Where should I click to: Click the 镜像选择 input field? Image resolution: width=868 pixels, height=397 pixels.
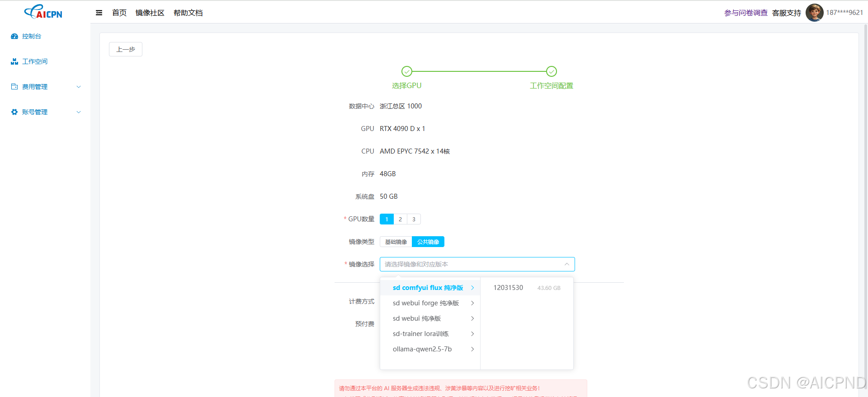[477, 264]
